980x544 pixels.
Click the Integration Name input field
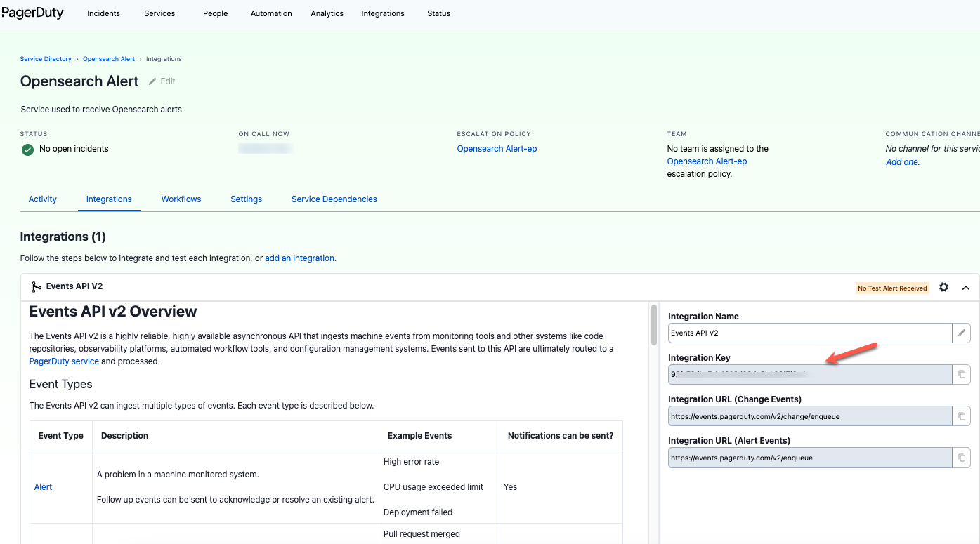[x=810, y=333]
